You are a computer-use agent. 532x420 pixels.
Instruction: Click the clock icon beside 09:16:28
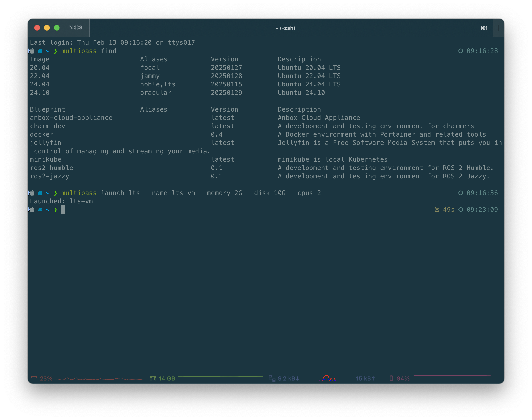[461, 51]
